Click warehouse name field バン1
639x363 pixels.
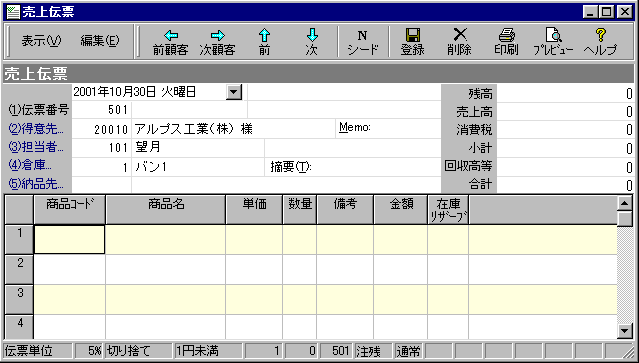click(198, 166)
